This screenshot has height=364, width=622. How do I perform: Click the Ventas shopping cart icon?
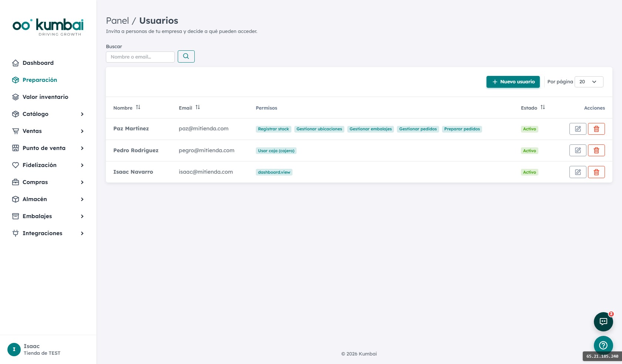16,131
